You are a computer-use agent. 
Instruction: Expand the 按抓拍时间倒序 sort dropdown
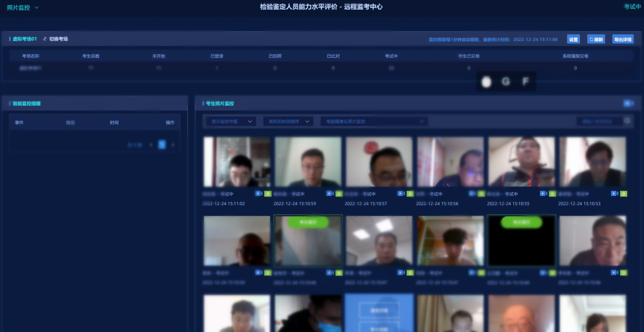(x=288, y=121)
